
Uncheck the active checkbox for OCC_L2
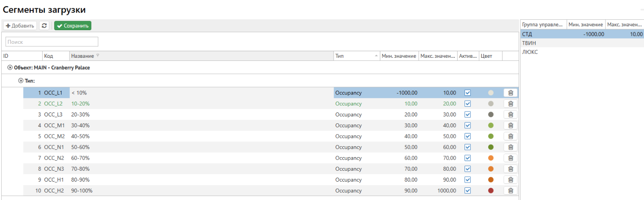468,104
